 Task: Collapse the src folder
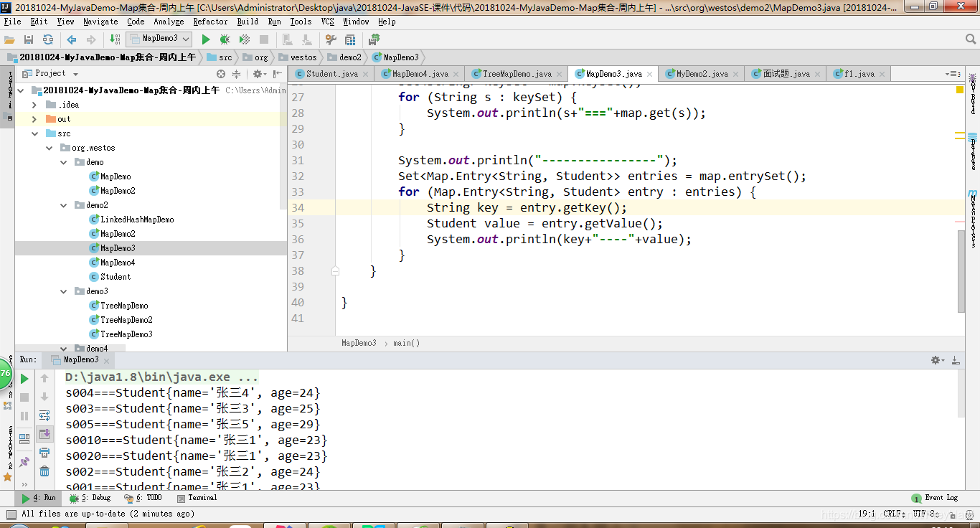click(34, 133)
